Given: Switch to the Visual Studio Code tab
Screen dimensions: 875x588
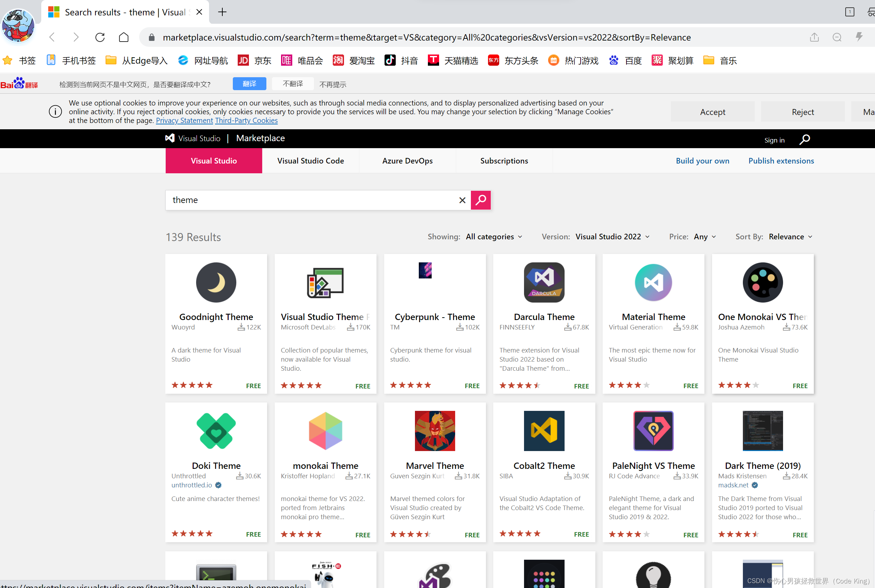Looking at the screenshot, I should (310, 160).
